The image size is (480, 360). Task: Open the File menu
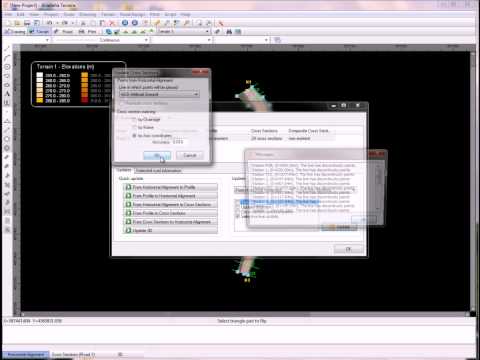(8, 15)
